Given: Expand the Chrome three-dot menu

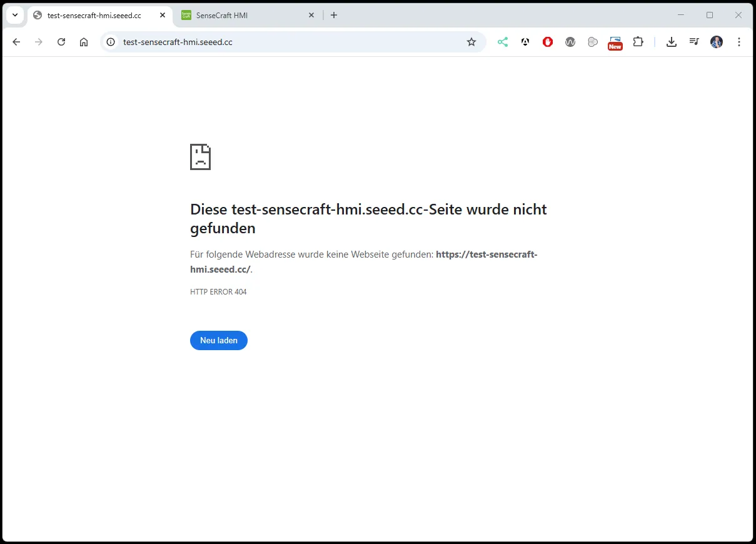Looking at the screenshot, I should pos(739,42).
